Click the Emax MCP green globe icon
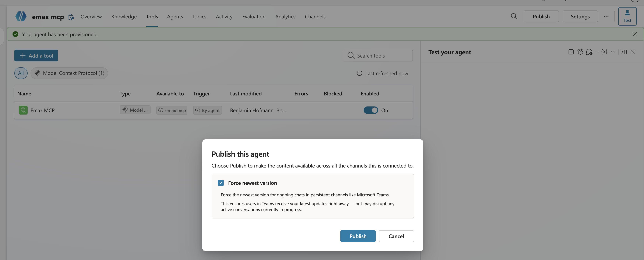The width and height of the screenshot is (644, 260). (23, 110)
